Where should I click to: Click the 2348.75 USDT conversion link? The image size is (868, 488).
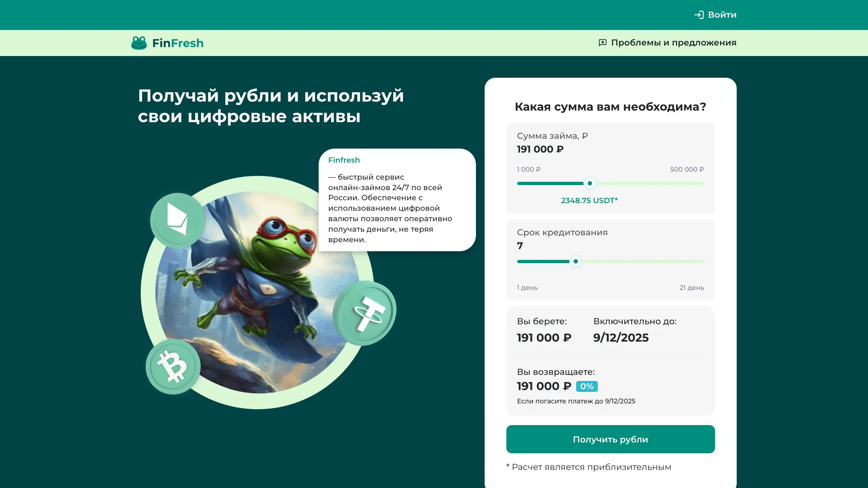pyautogui.click(x=589, y=200)
